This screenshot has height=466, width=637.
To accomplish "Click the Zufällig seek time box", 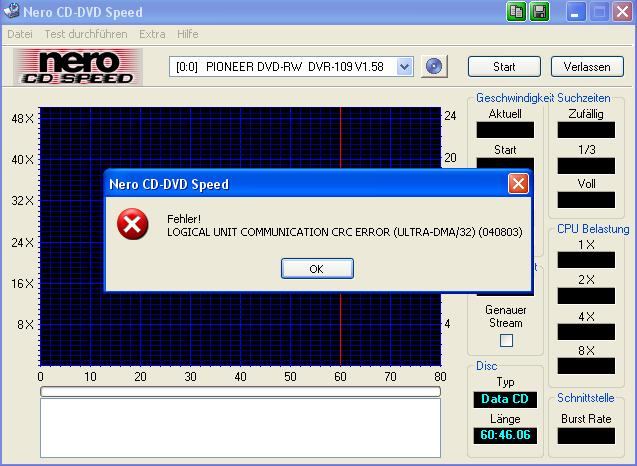I will pyautogui.click(x=586, y=130).
